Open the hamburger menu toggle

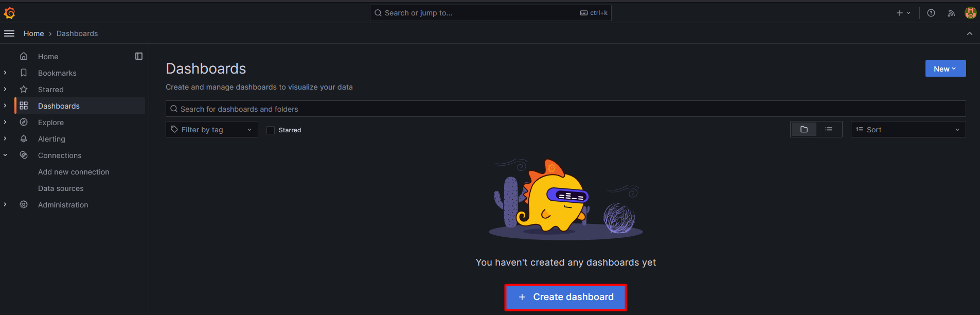tap(9, 33)
